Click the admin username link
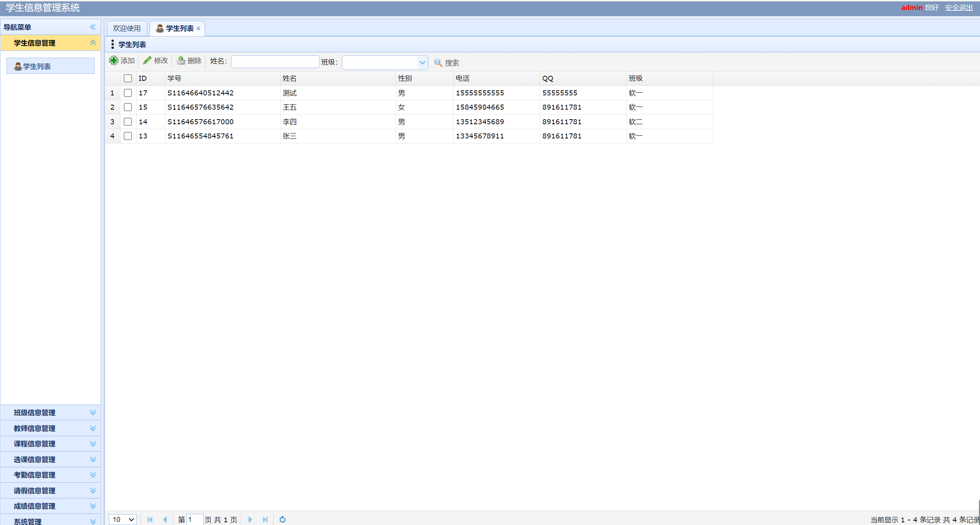Screen dimensions: 980x525 (x=912, y=7)
